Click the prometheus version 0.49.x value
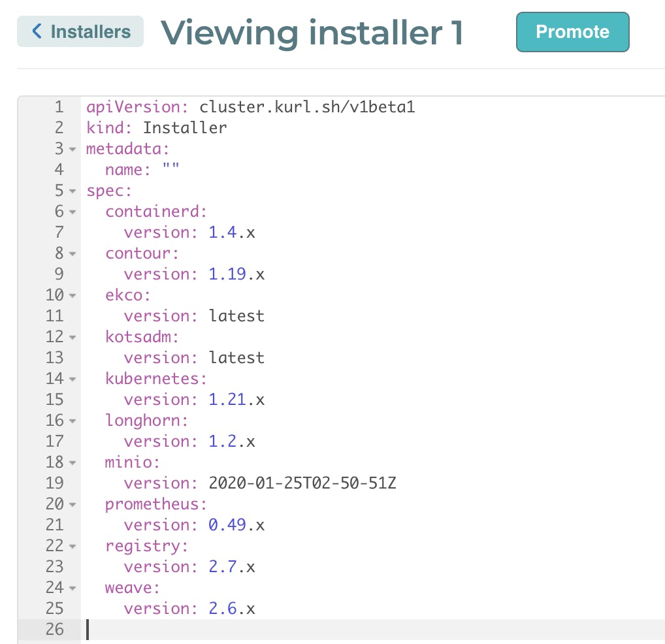 pyautogui.click(x=236, y=524)
